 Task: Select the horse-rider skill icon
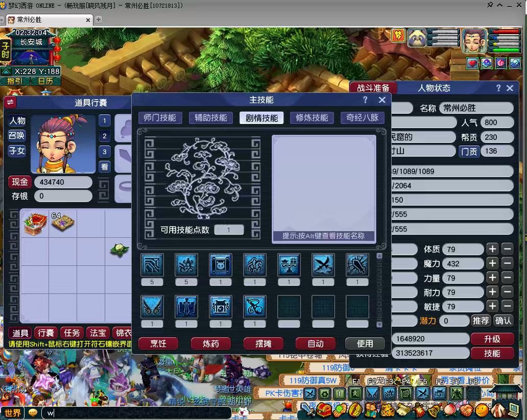coord(255,265)
